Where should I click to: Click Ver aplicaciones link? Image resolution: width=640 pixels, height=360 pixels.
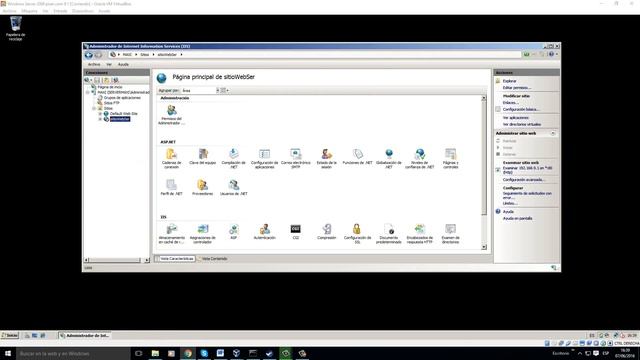coord(516,118)
